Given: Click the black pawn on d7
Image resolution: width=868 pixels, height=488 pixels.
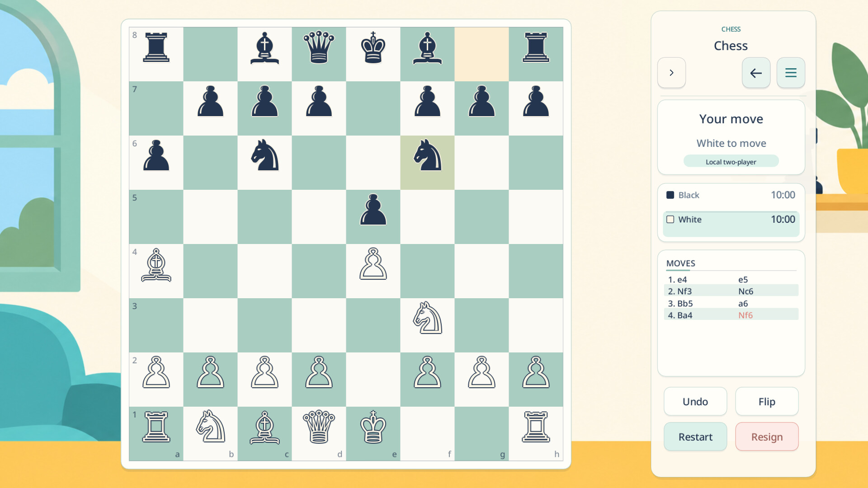Looking at the screenshot, I should [x=319, y=101].
